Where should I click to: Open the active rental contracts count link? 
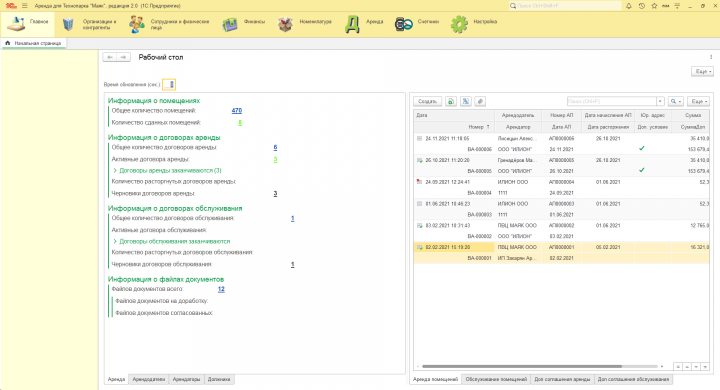coord(275,159)
